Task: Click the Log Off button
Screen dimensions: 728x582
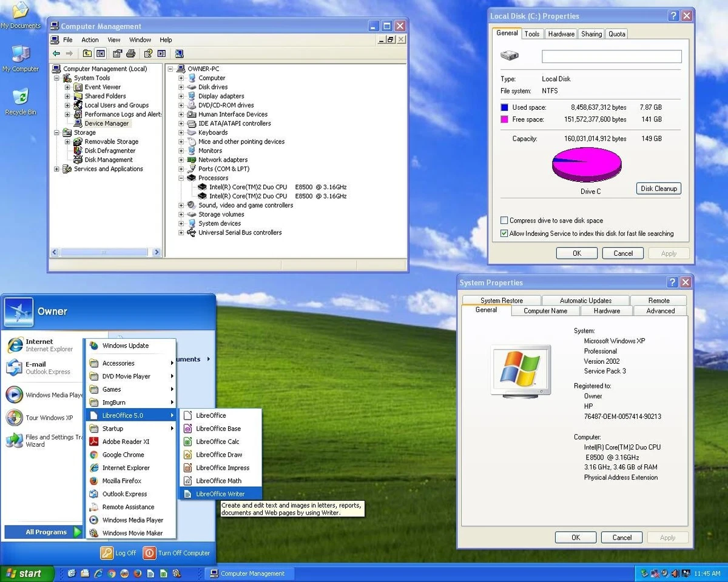Action: pos(119,553)
